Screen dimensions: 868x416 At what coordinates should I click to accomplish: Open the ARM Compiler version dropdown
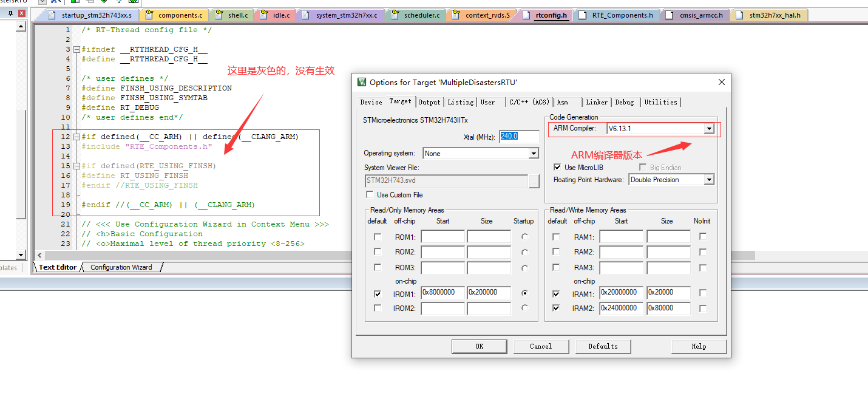point(708,129)
